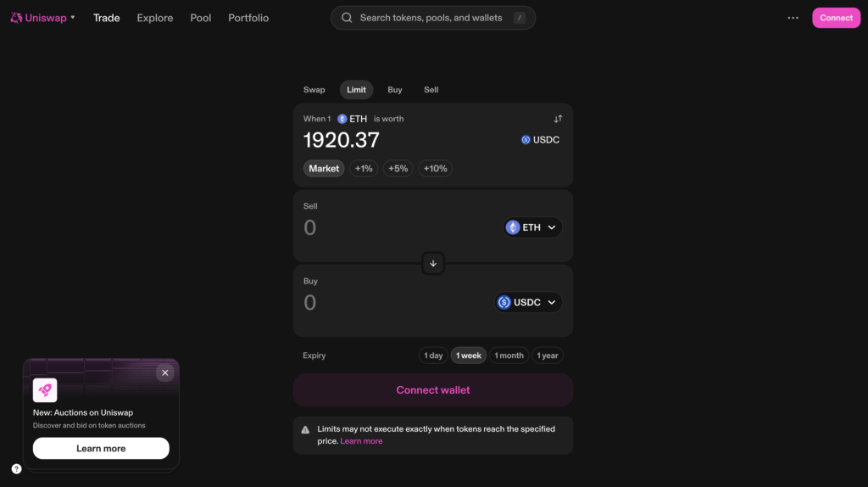
Task: Click the help question mark icon
Action: tap(16, 468)
